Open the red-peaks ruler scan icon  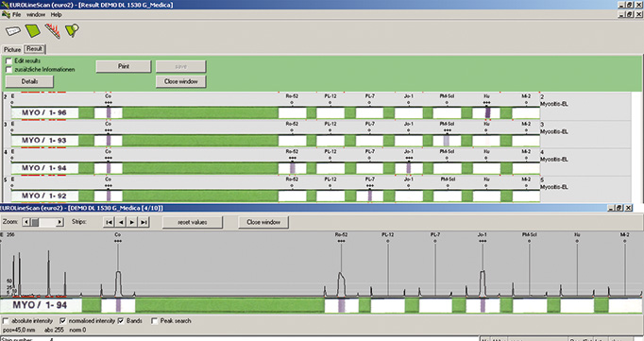click(x=53, y=31)
